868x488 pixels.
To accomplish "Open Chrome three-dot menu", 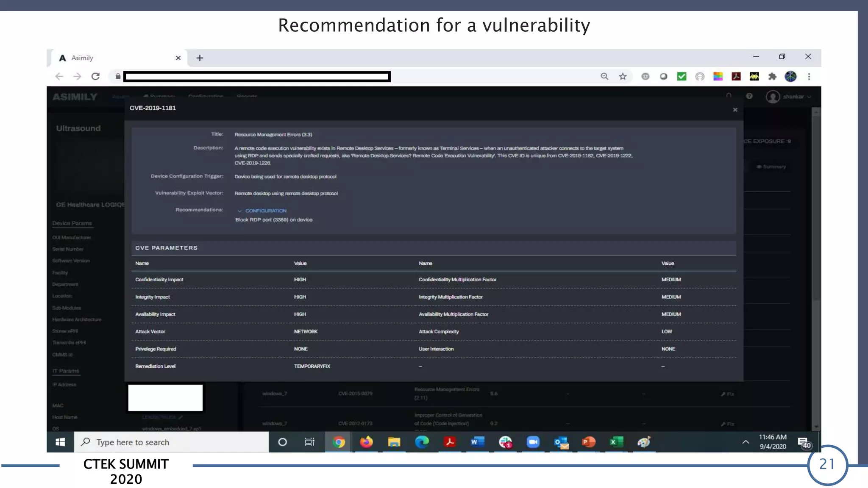I will pyautogui.click(x=809, y=76).
